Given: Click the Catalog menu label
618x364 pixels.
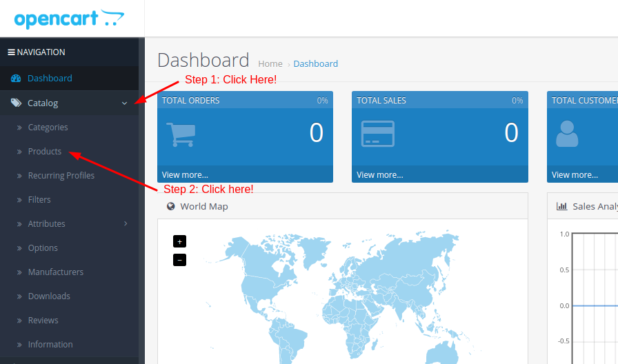Looking at the screenshot, I should (x=43, y=103).
